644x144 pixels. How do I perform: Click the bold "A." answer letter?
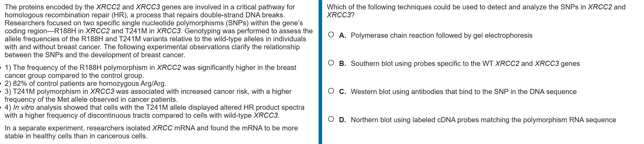(342, 35)
